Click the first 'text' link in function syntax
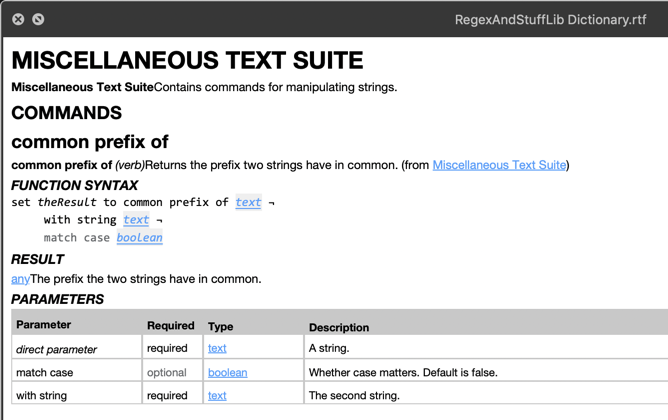 click(x=248, y=202)
